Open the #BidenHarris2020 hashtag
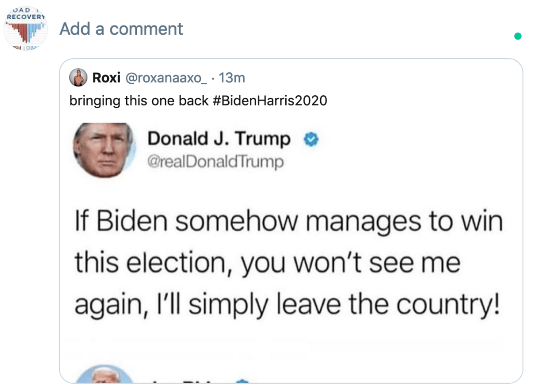 (270, 100)
